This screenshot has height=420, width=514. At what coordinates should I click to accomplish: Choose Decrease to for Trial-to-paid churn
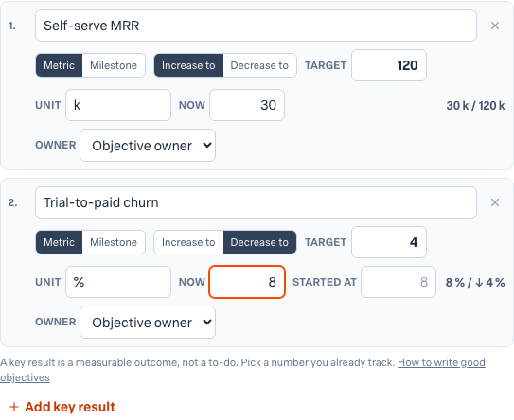pyautogui.click(x=259, y=242)
